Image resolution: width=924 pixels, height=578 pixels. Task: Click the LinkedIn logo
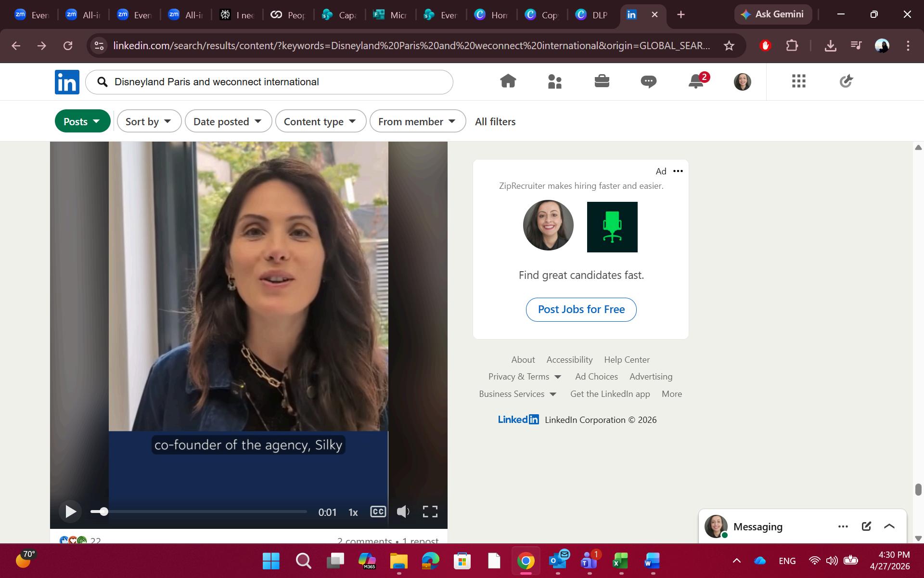[67, 82]
